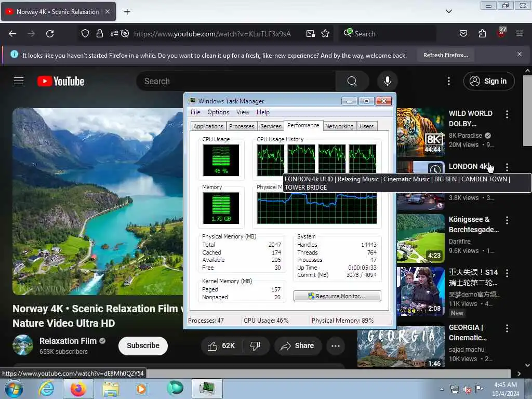Open options for GEORGIA Cinematic video
Viewport: 532px width, 399px height.
pyautogui.click(x=507, y=328)
